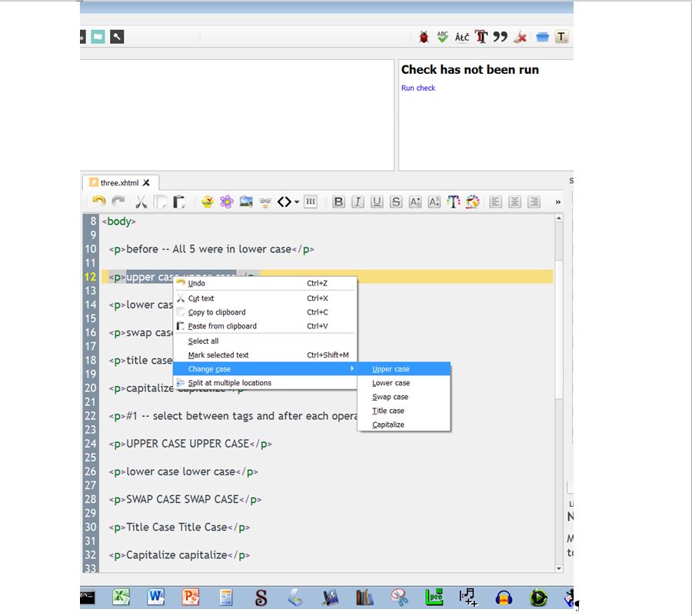Open the Change case submenu

point(264,369)
